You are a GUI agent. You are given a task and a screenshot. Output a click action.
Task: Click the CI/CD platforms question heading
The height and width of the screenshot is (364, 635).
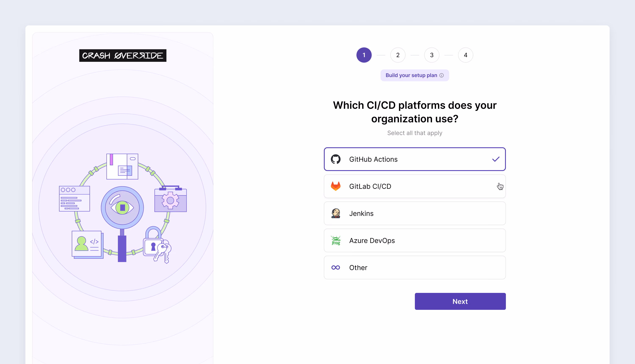coord(414,112)
